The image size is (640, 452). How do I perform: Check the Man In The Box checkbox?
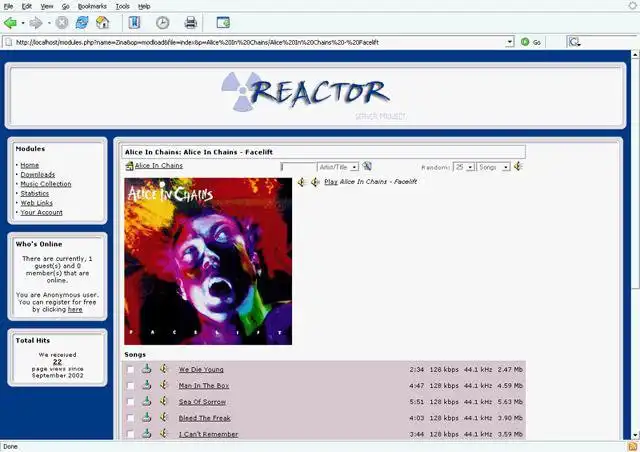[x=130, y=386]
